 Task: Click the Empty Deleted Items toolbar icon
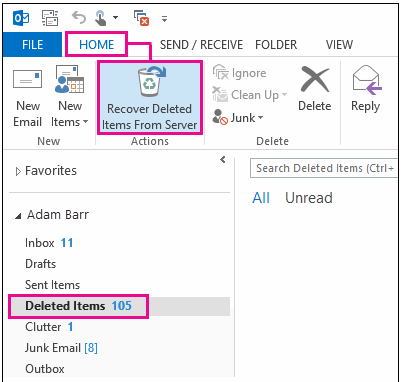click(x=141, y=18)
